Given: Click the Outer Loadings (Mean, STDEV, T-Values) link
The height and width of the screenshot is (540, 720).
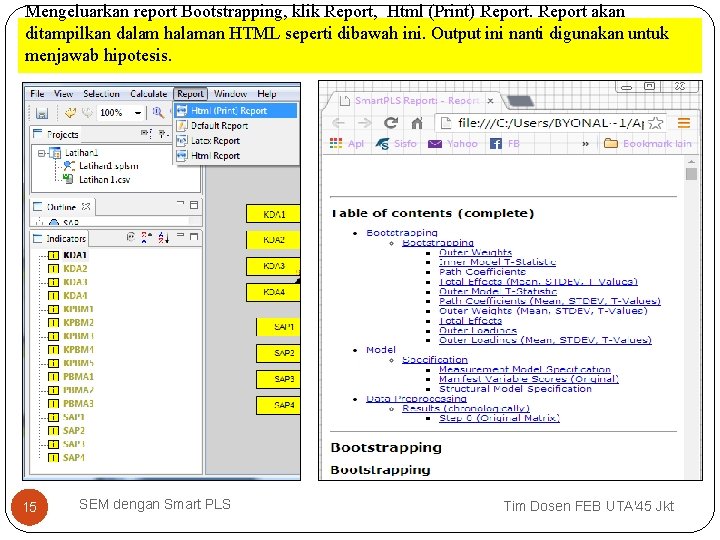Looking at the screenshot, I should coord(545,340).
